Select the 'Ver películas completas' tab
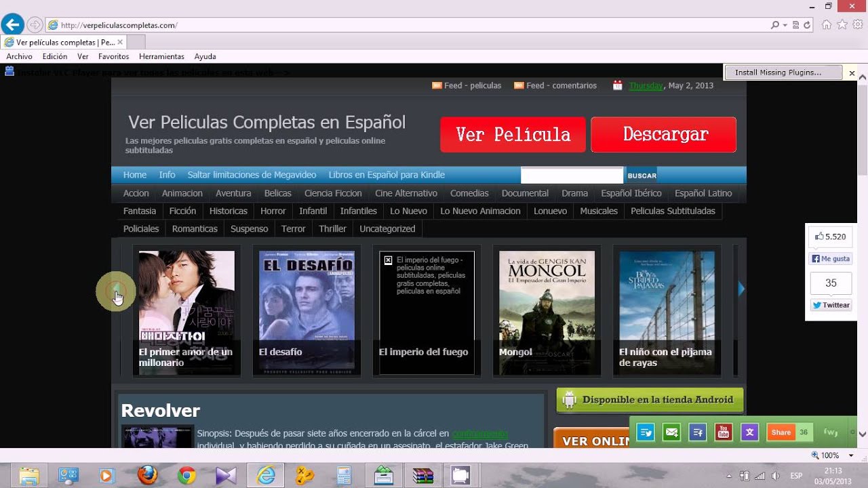This screenshot has width=868, height=488. point(64,42)
